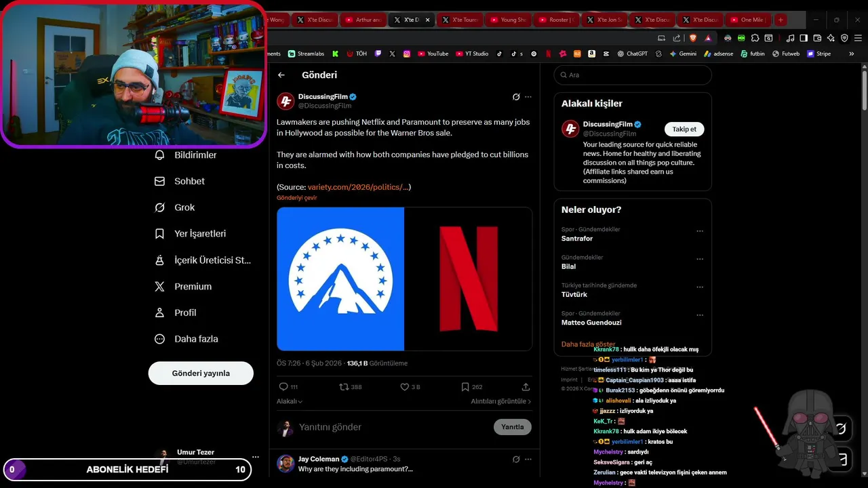Open Jay Coleman's profile avatar
The image size is (868, 488).
[285, 464]
